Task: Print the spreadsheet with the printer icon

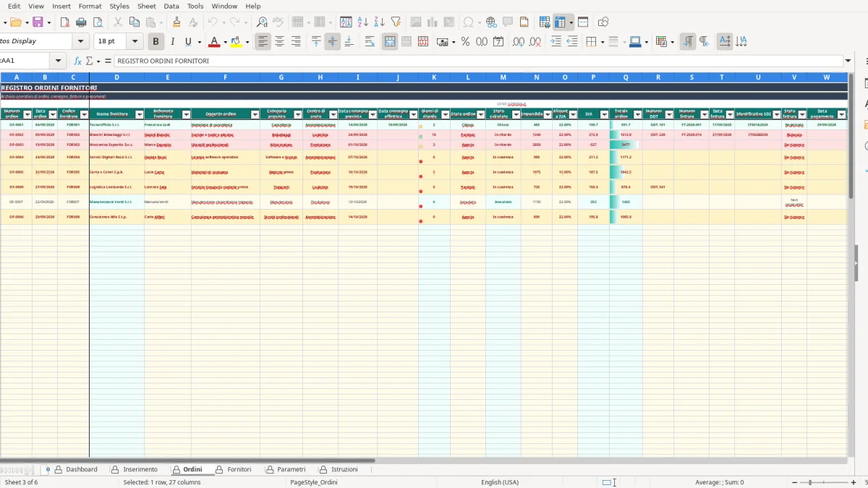Action: 81,22
